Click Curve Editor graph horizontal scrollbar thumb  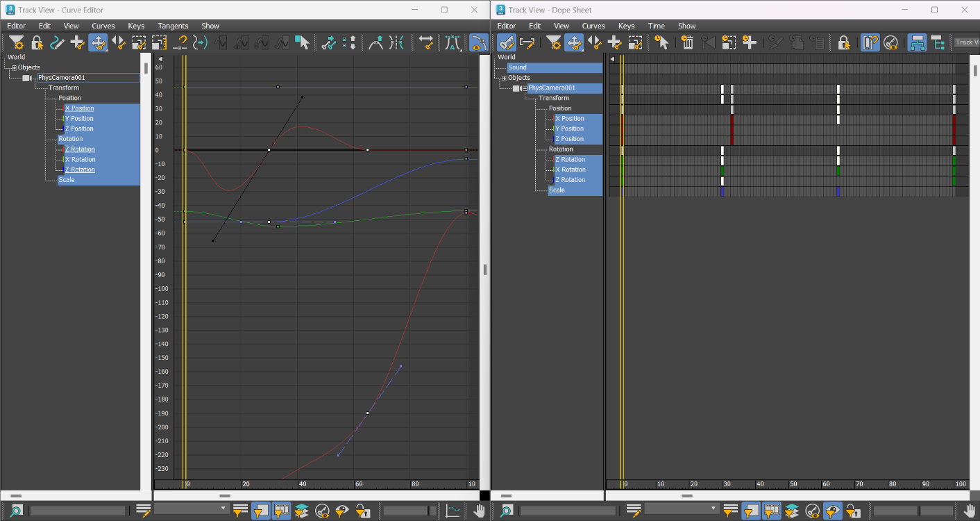point(224,496)
